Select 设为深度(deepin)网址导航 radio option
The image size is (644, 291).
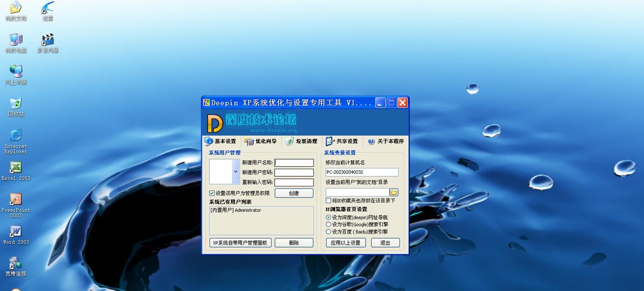[x=328, y=217]
